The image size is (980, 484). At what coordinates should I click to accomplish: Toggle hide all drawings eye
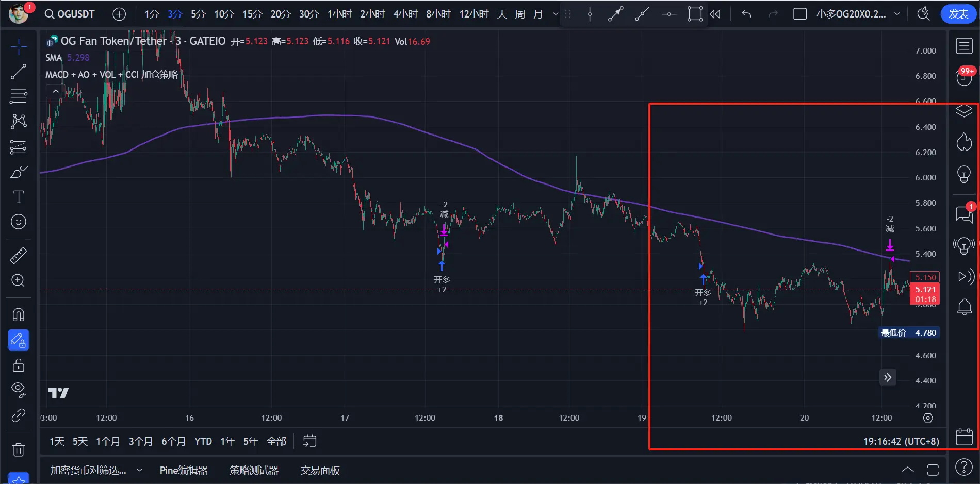point(19,390)
